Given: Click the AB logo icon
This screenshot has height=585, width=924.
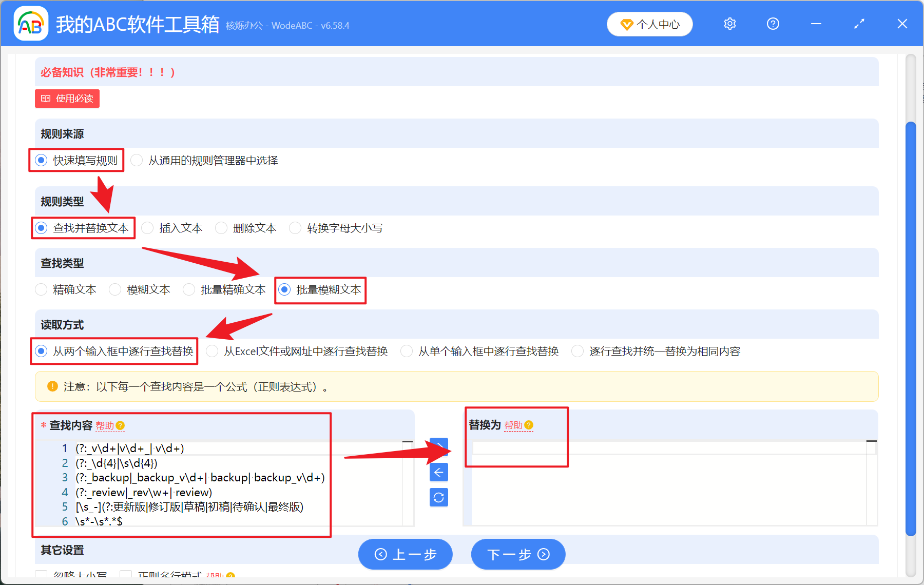Looking at the screenshot, I should pos(31,24).
